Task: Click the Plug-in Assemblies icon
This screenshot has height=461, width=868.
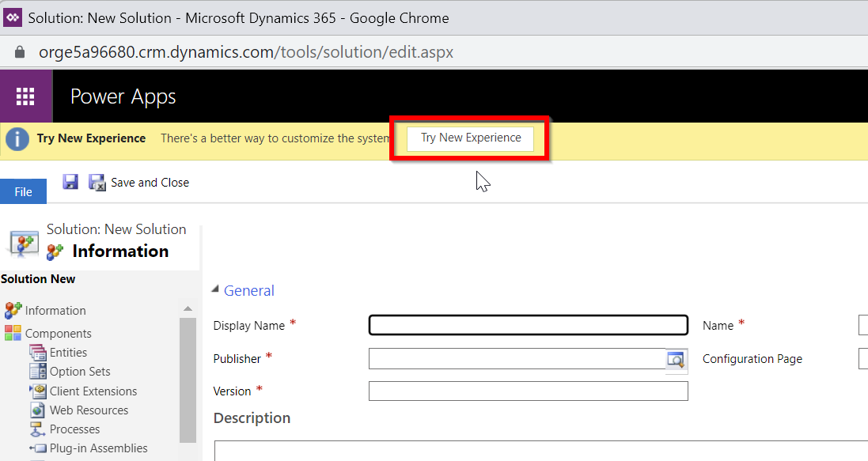Action: (40, 448)
